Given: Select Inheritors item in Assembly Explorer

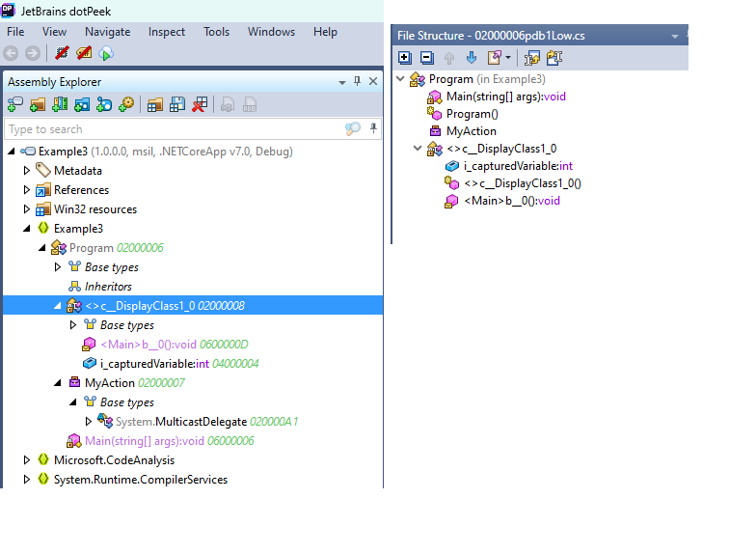Looking at the screenshot, I should 108,287.
